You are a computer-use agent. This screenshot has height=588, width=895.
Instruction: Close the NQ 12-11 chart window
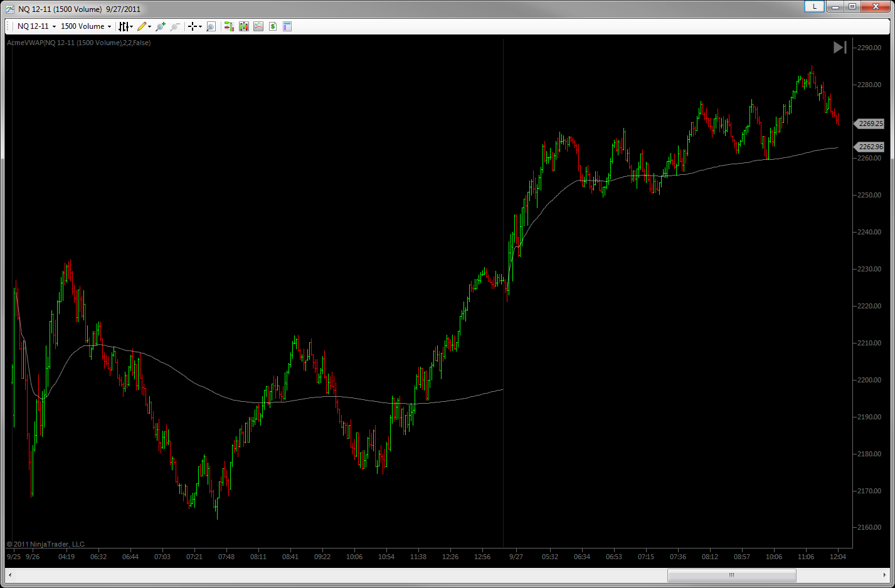point(876,6)
